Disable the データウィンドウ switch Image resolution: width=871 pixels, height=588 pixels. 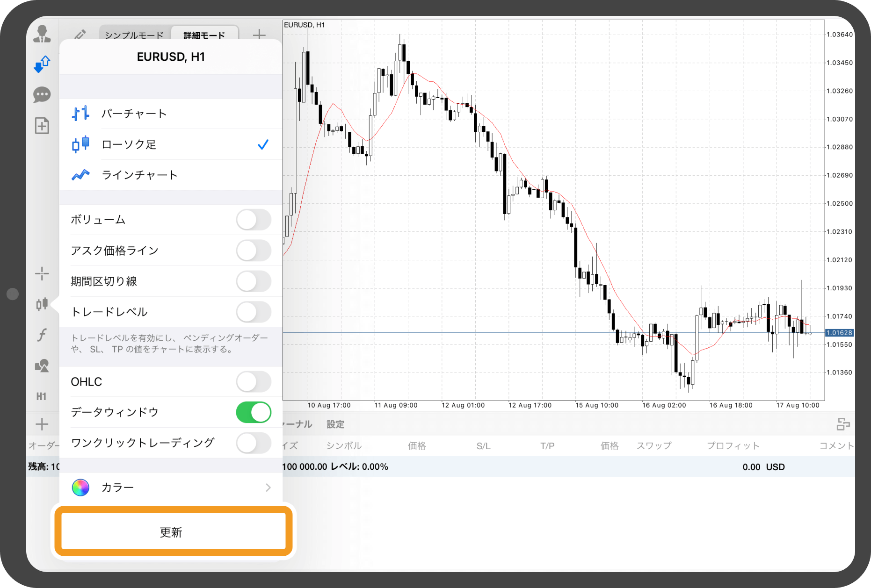click(x=254, y=412)
